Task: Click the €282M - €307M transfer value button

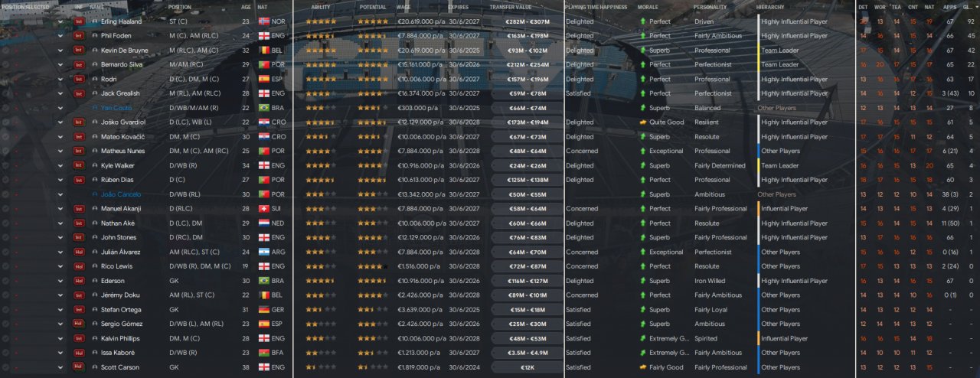Action: [x=526, y=21]
